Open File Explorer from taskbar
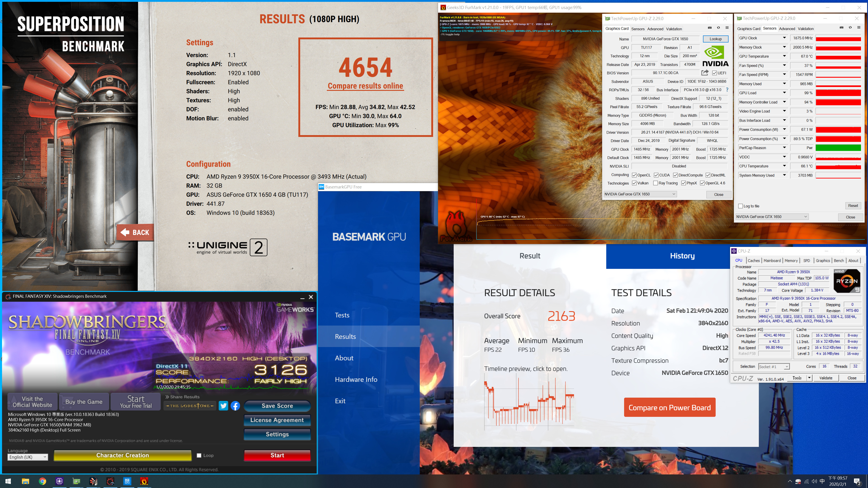Screen dimensions: 868x488 point(25,481)
